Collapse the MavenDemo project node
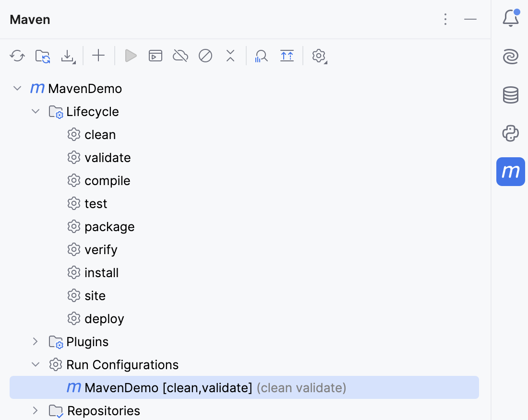 click(x=17, y=89)
